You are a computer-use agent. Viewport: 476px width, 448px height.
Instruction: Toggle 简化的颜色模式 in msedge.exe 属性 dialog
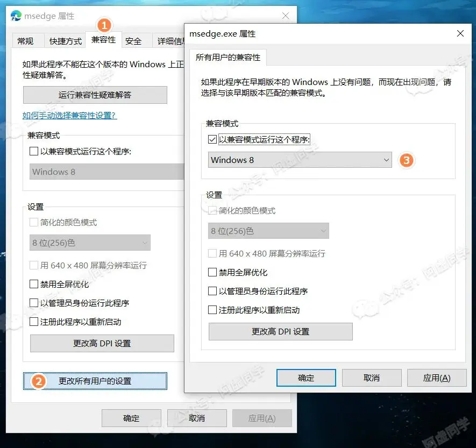212,210
